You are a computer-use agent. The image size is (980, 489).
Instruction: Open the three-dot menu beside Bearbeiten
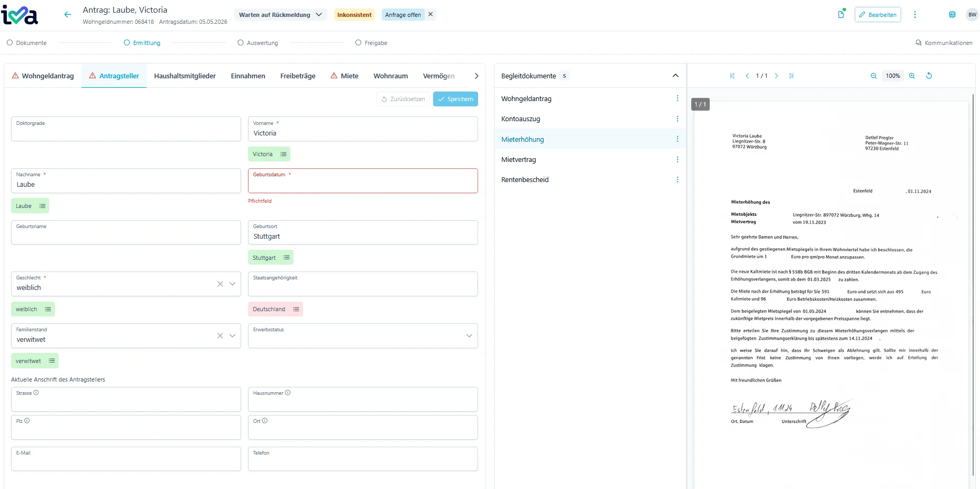(915, 15)
